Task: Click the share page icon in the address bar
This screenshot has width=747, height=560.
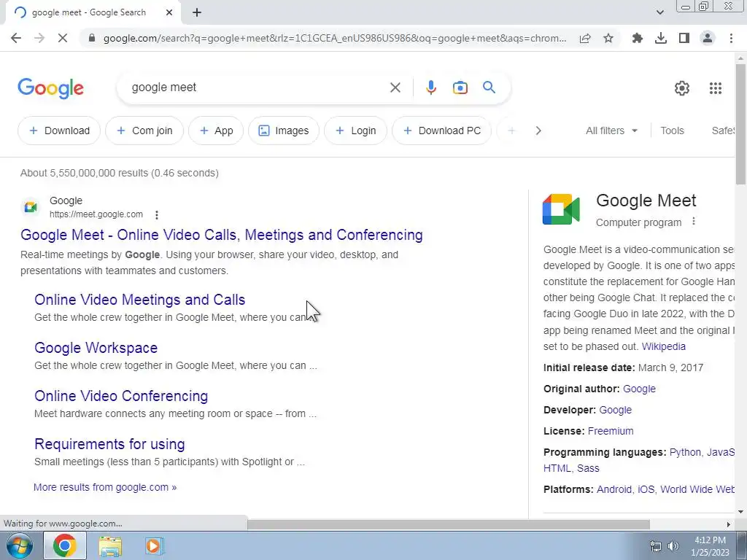Action: pyautogui.click(x=585, y=38)
